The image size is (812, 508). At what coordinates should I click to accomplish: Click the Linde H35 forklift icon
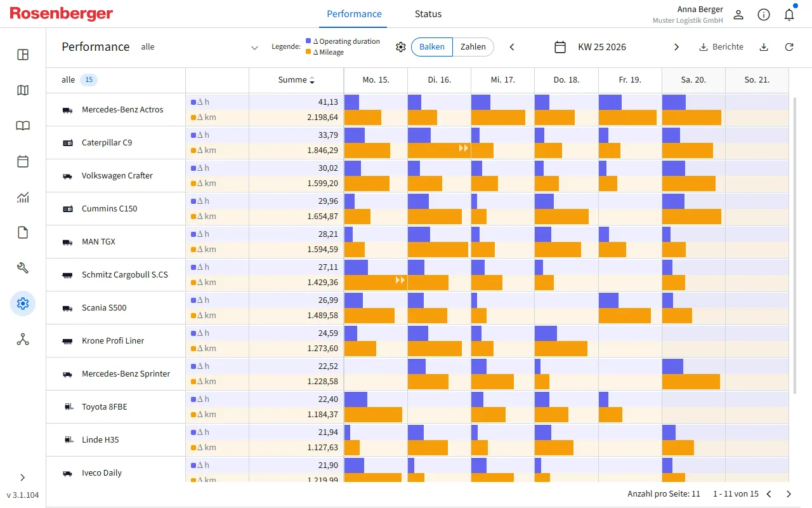[x=67, y=440]
